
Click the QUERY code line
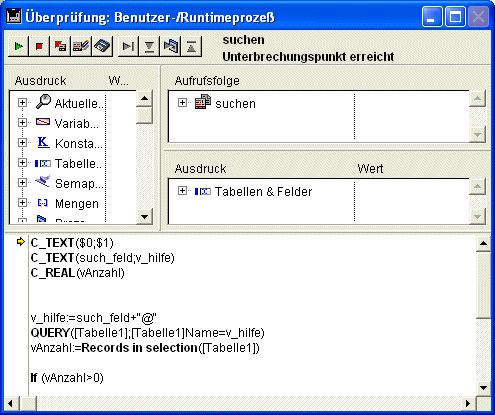click(x=147, y=333)
